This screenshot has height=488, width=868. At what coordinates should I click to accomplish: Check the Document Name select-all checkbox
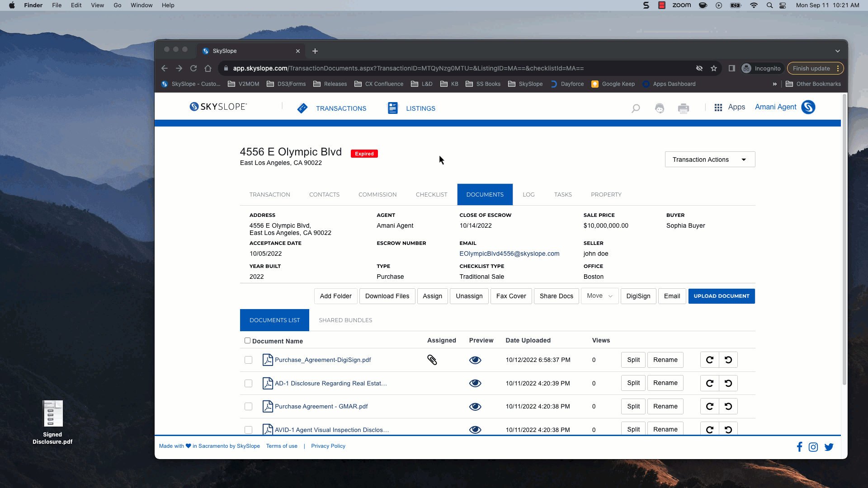point(247,341)
